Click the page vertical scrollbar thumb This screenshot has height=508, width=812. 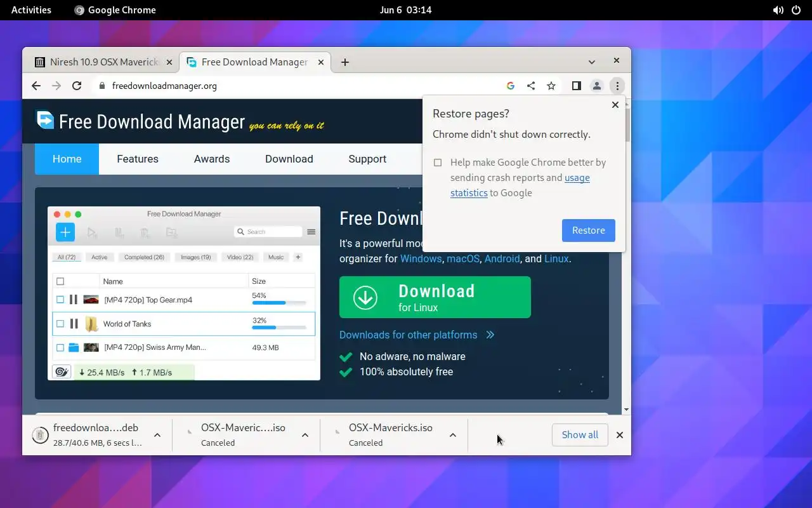pos(627,124)
